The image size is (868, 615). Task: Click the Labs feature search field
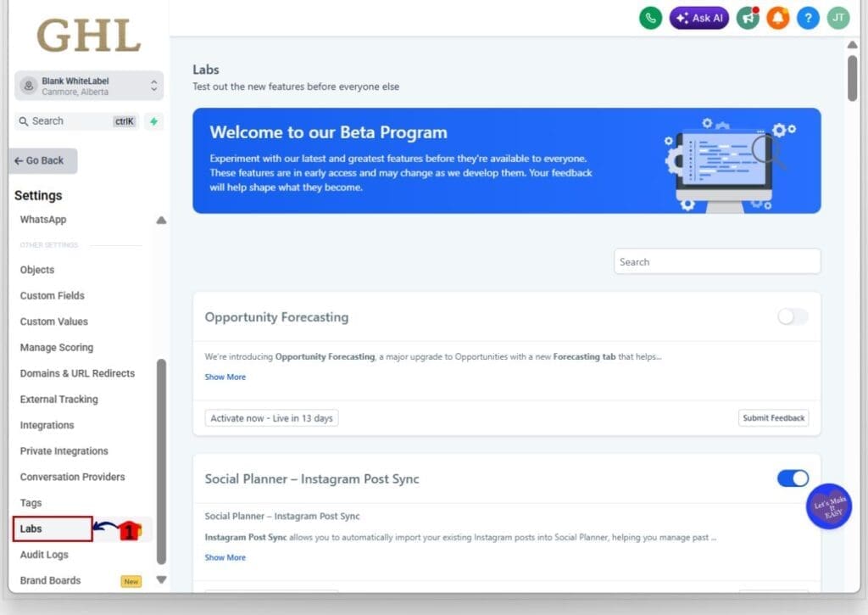point(716,262)
